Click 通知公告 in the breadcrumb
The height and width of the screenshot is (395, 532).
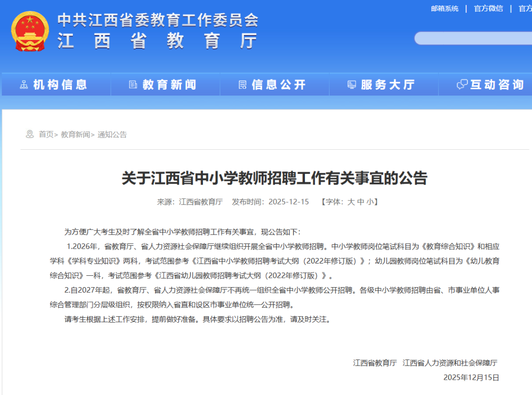tap(112, 134)
